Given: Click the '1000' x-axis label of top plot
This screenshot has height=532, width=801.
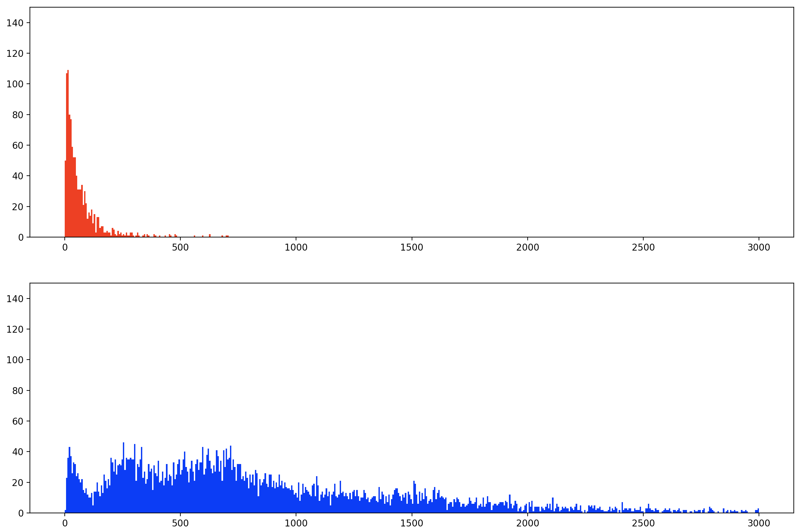Looking at the screenshot, I should (x=296, y=248).
